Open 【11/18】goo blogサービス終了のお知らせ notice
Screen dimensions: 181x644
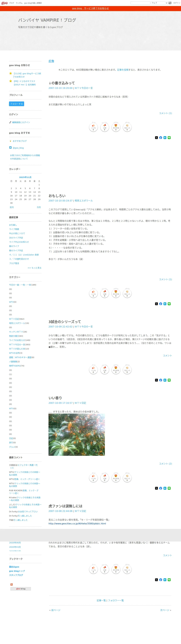tap(27, 75)
